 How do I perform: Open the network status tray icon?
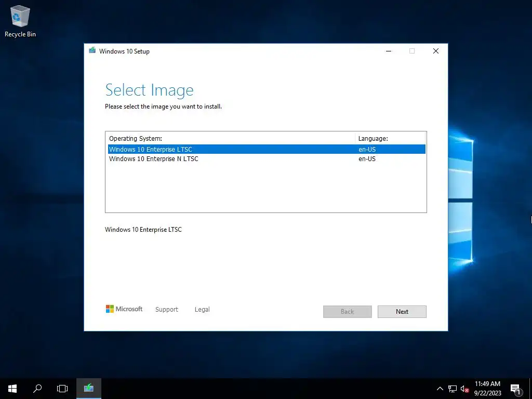coord(453,389)
